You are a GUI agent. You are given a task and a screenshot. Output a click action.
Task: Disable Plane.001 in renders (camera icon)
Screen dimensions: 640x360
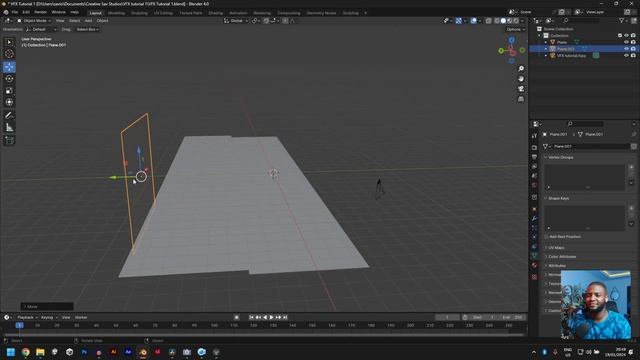[633, 49]
